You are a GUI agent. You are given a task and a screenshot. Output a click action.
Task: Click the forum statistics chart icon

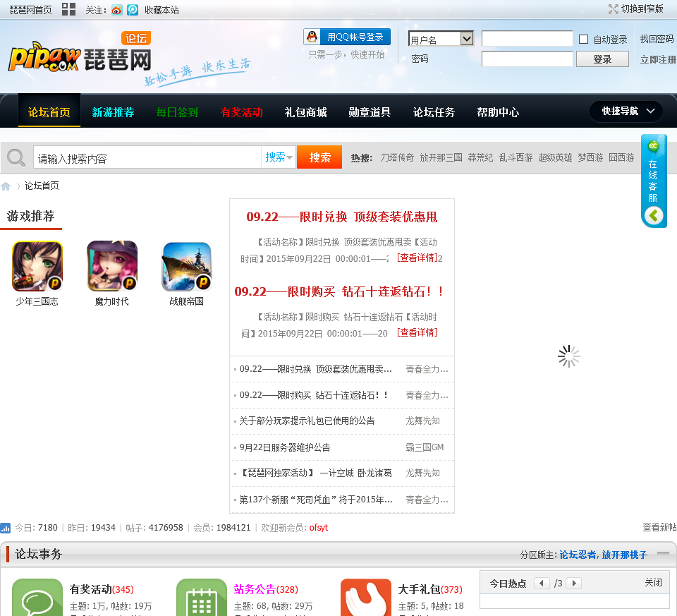(x=5, y=528)
